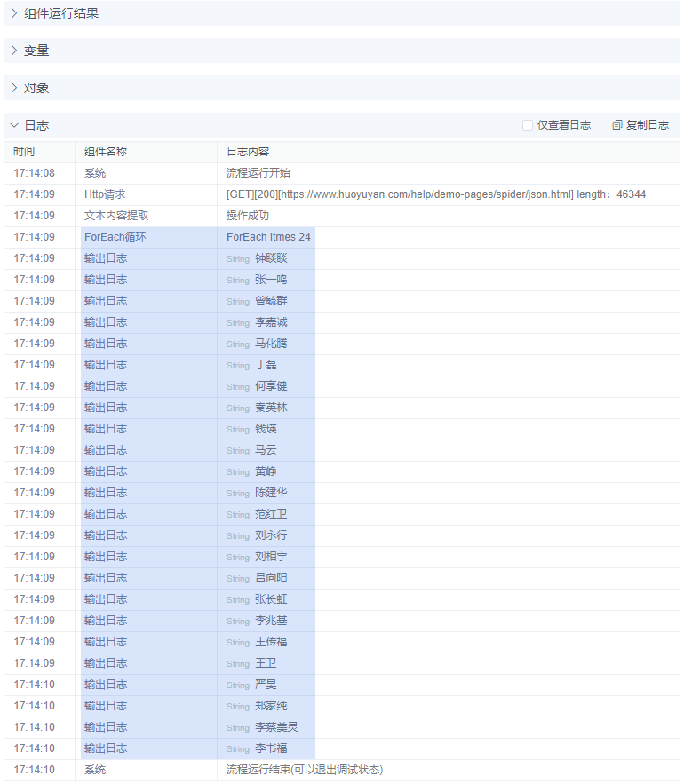Select the log value 刘永行

coord(271,535)
